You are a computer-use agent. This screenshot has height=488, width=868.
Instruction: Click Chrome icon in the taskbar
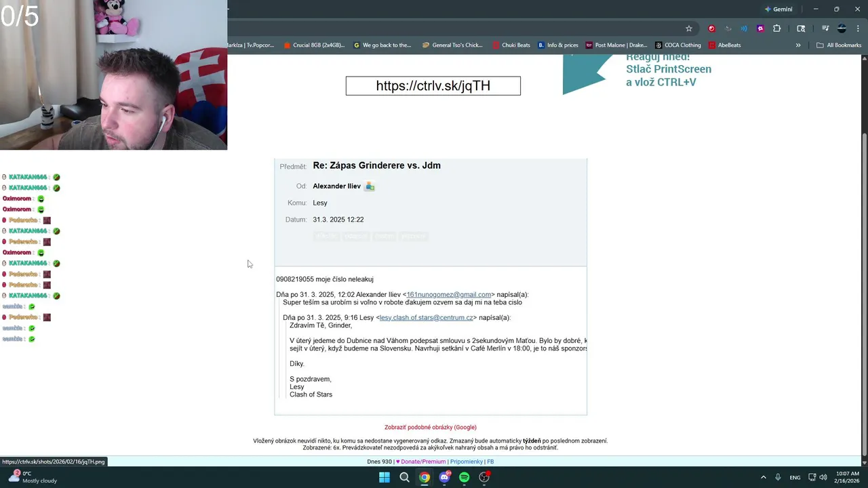[x=425, y=477]
